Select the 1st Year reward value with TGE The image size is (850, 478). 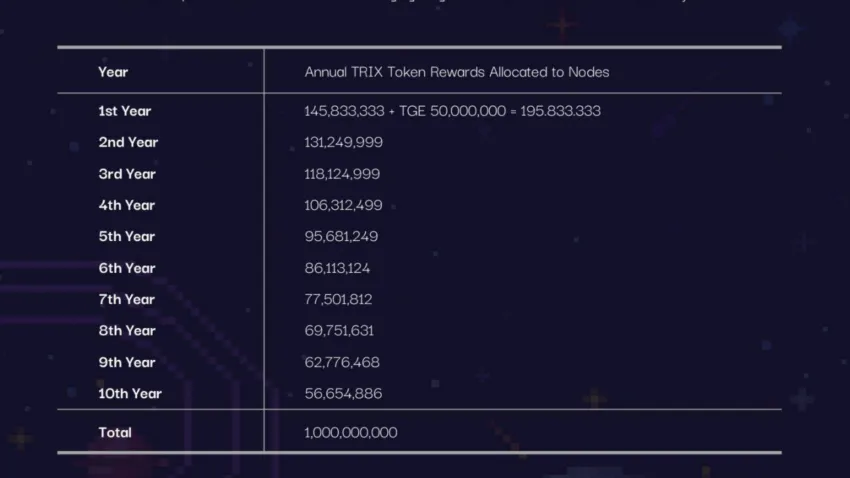[452, 111]
